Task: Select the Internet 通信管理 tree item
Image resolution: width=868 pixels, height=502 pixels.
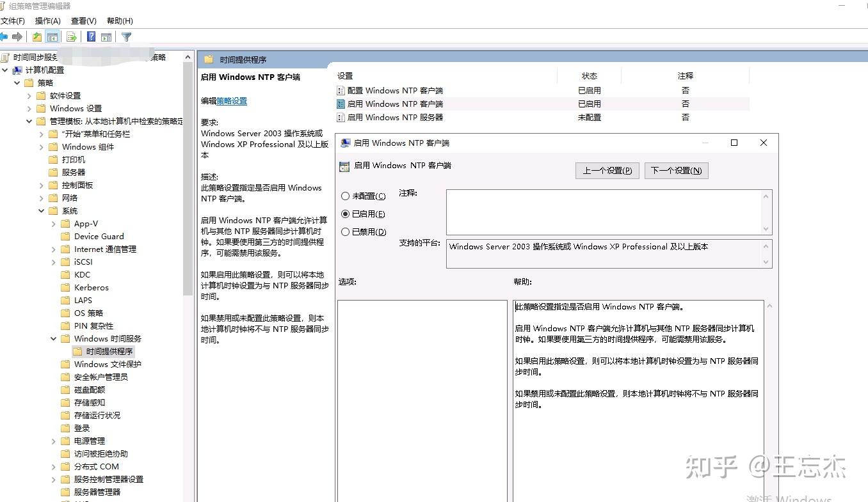Action: pos(105,249)
